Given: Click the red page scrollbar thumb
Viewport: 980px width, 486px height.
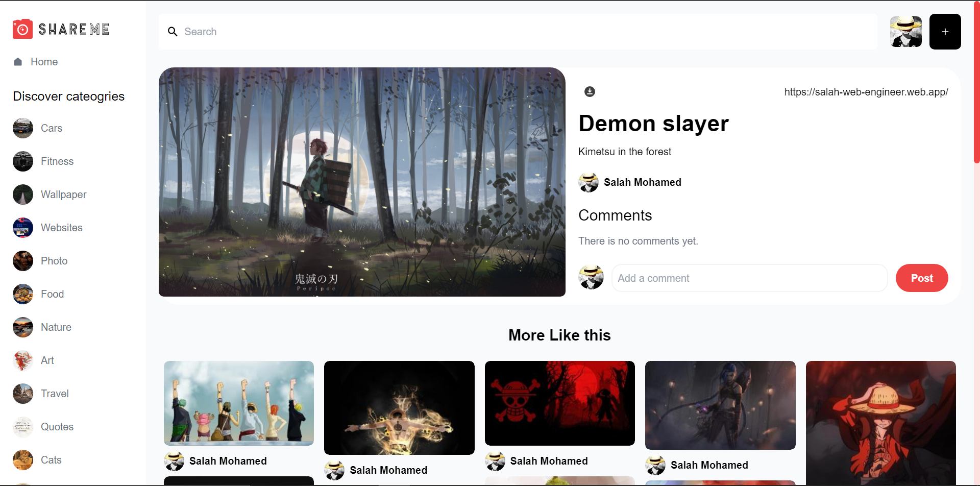Looking at the screenshot, I should 976,82.
